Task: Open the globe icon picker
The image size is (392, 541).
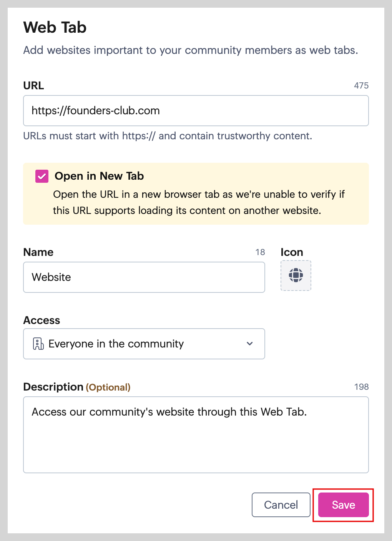Action: (296, 276)
